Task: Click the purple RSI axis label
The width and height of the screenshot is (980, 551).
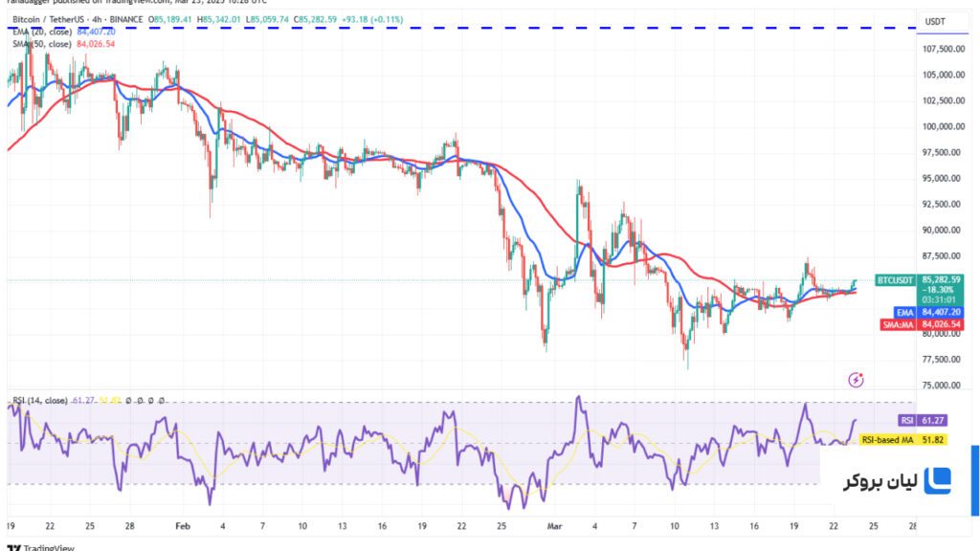Action: point(907,421)
